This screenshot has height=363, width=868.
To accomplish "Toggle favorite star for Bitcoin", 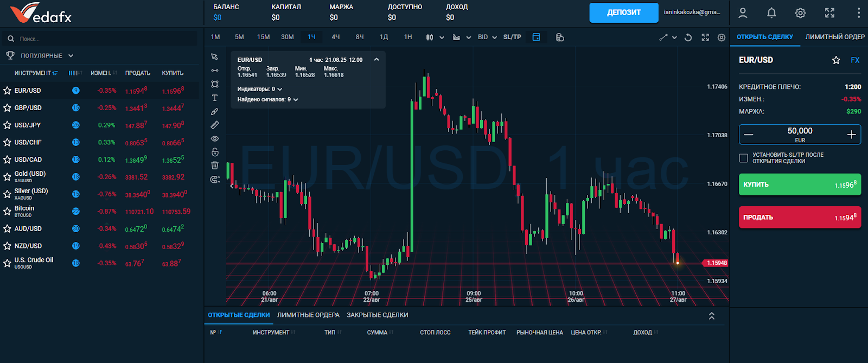I will coord(7,212).
